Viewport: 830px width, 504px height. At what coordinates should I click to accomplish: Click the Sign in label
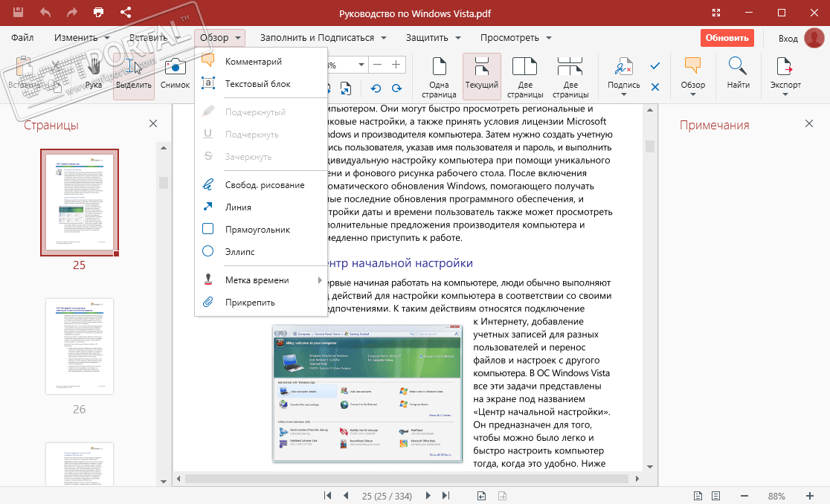788,38
